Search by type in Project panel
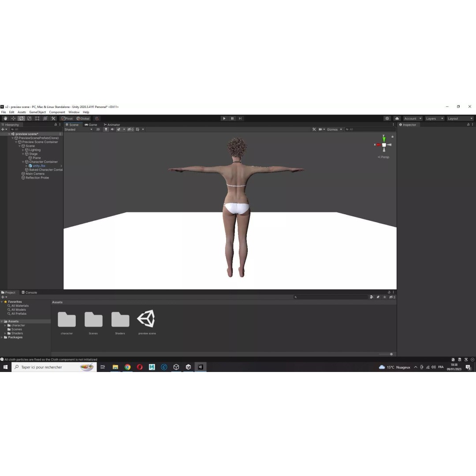The width and height of the screenshot is (476, 476). [372, 297]
